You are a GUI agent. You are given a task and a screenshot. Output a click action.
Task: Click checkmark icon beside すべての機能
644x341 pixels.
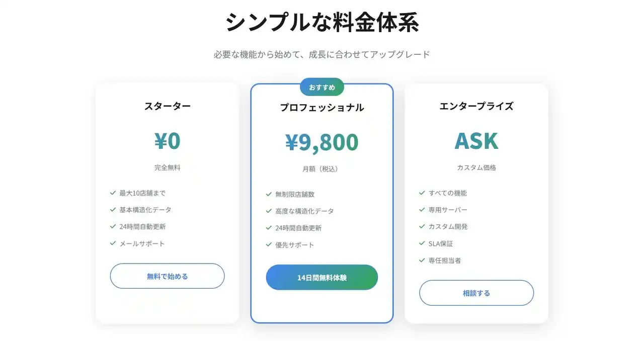(x=422, y=193)
